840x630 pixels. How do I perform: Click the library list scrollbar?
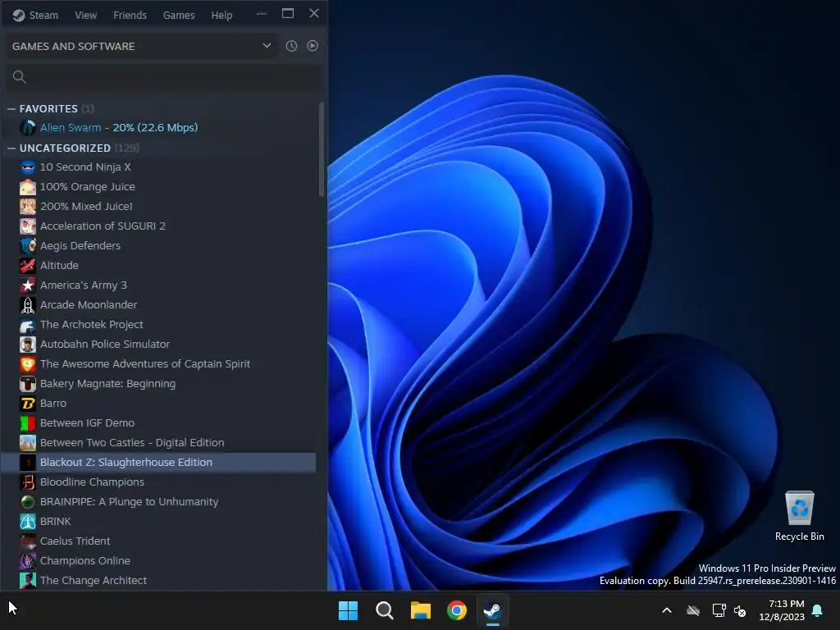(x=322, y=150)
